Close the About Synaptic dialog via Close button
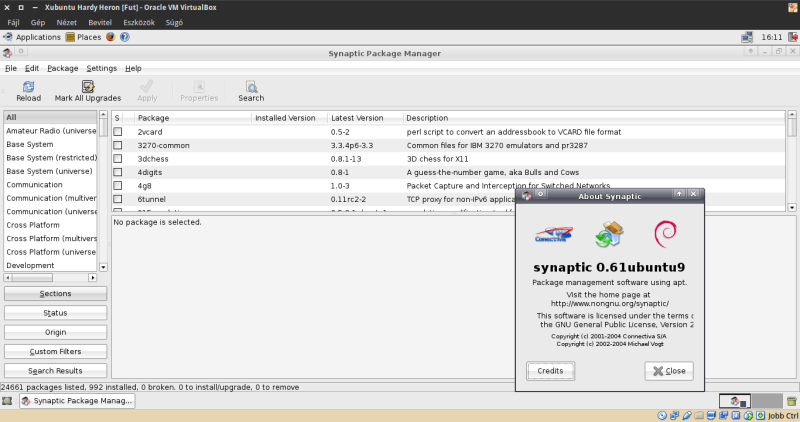800x422 pixels. pyautogui.click(x=669, y=371)
